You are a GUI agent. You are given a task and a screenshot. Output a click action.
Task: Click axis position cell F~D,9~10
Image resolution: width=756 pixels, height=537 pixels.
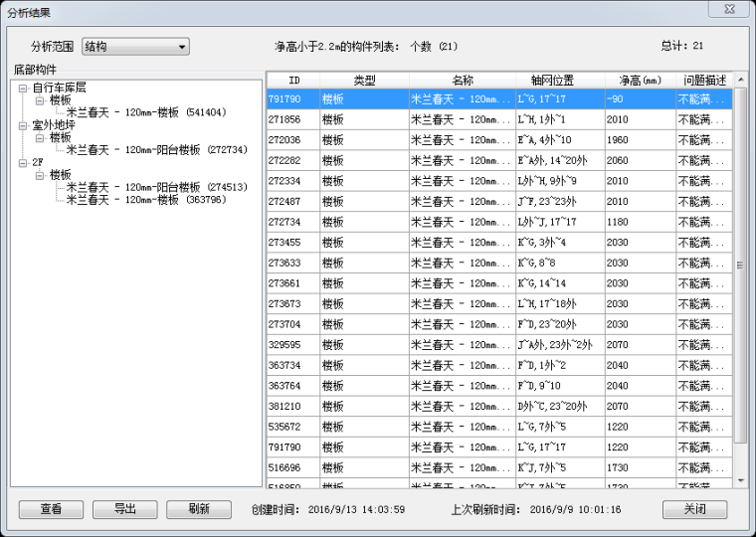[560, 386]
